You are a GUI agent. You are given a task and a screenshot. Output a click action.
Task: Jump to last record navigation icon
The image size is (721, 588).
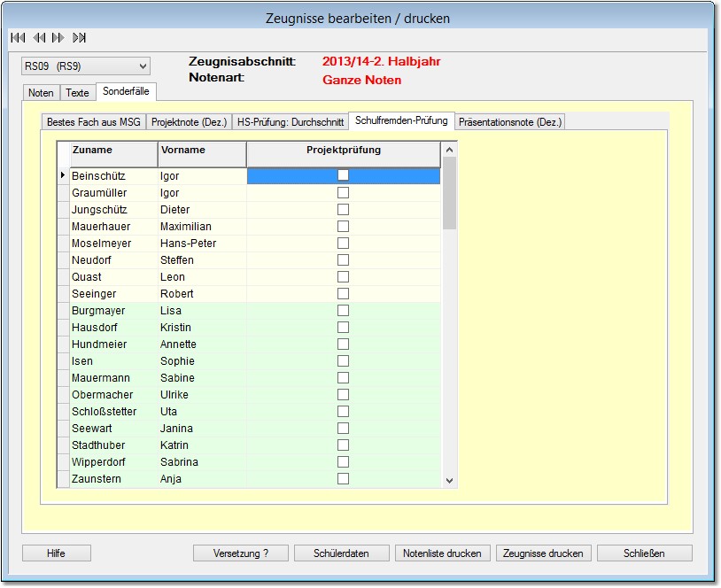pos(80,38)
